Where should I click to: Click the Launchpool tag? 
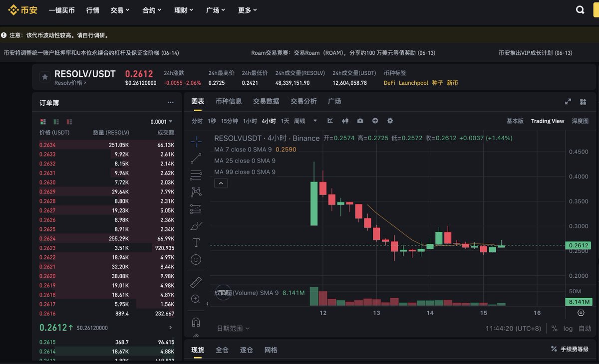pos(413,83)
